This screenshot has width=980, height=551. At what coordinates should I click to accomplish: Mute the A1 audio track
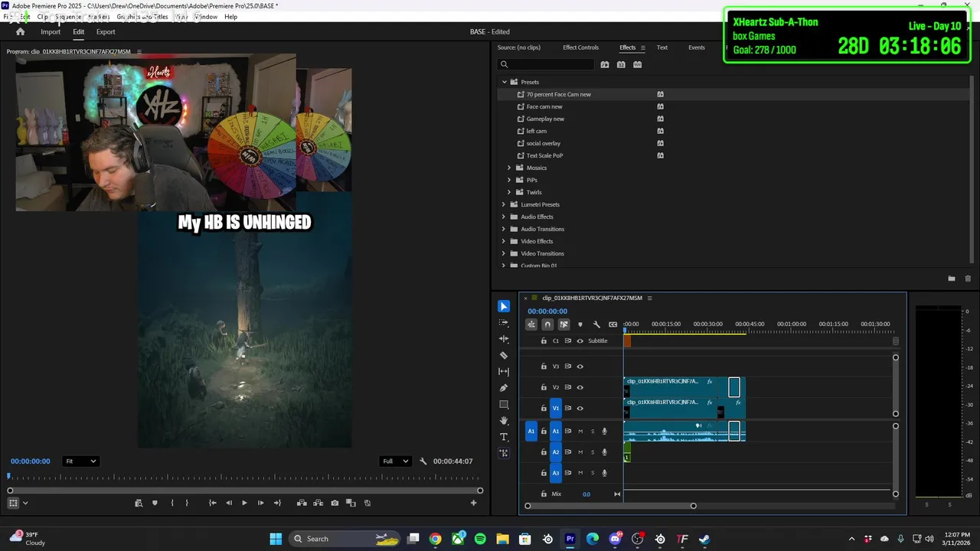(580, 432)
